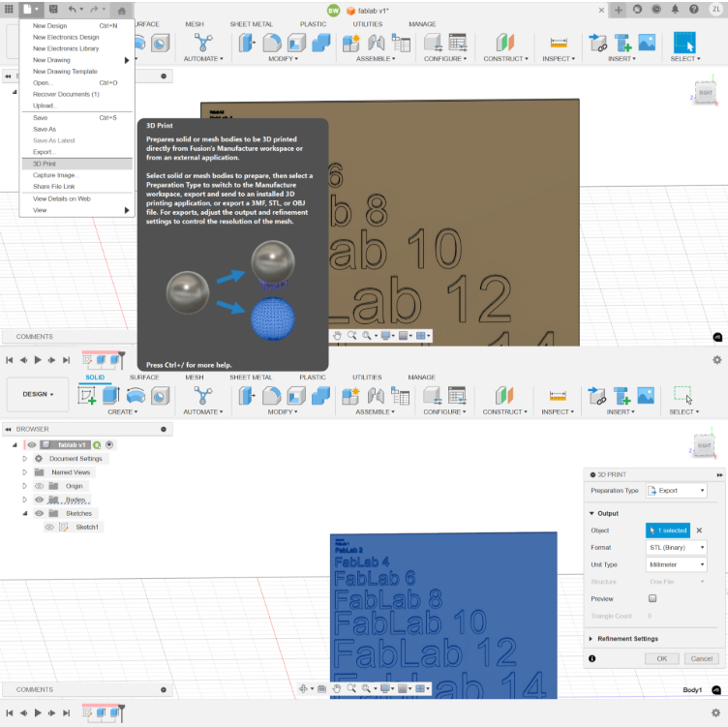Click Offset Plane icon in lower Construct group
728x727 pixels.
[504, 396]
